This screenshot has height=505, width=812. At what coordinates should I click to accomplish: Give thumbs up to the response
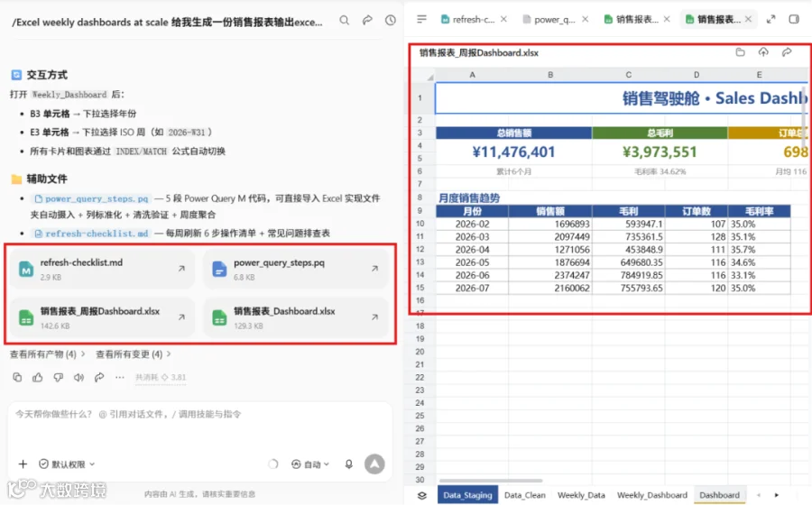click(37, 377)
